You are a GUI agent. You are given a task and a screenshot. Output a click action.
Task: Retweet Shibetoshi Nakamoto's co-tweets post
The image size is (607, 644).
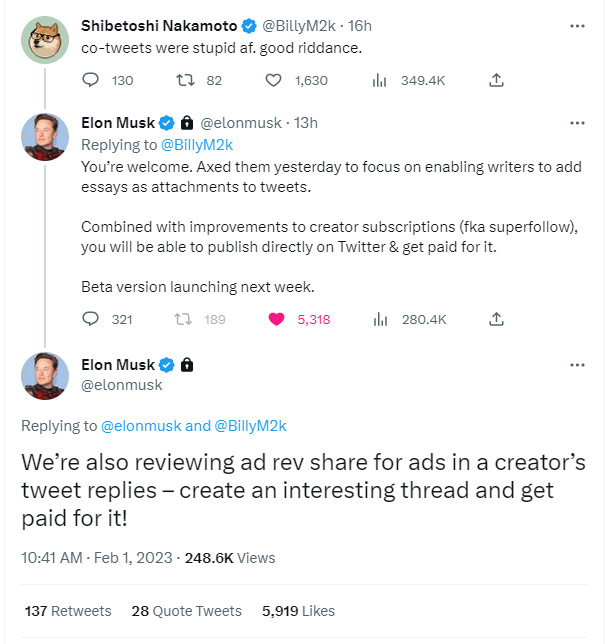(x=185, y=80)
